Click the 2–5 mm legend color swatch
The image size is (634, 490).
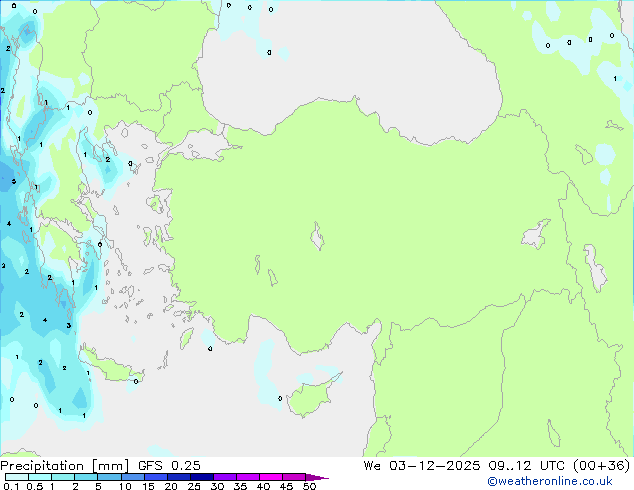tap(86, 477)
